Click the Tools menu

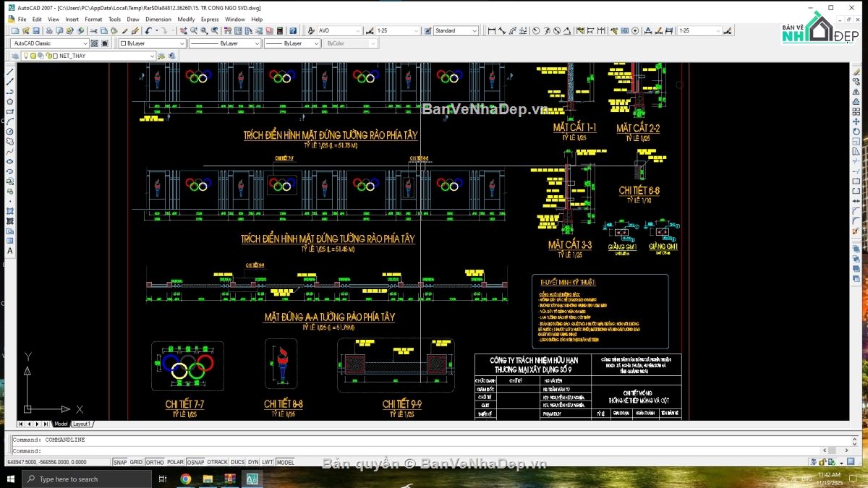pyautogui.click(x=114, y=20)
